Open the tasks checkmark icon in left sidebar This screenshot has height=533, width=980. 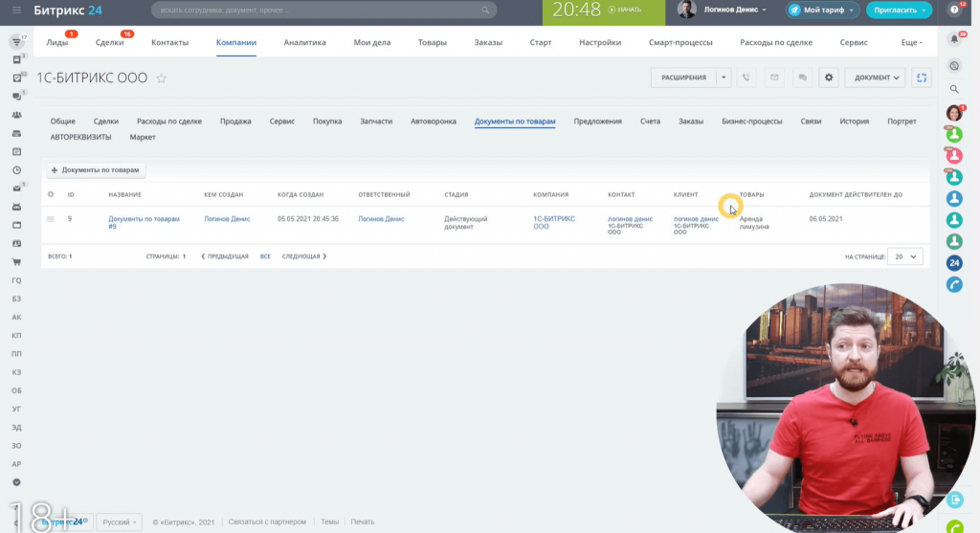(x=17, y=78)
